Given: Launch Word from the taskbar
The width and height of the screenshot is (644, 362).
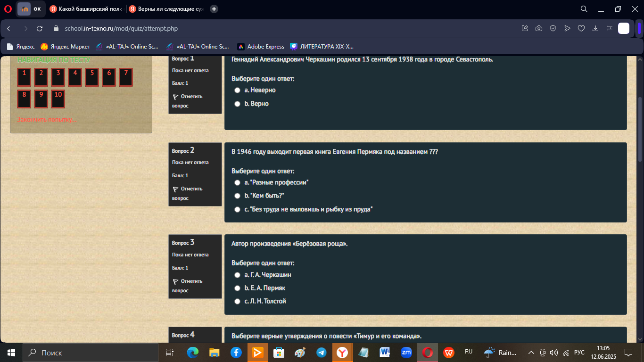Looking at the screenshot, I should (384, 353).
